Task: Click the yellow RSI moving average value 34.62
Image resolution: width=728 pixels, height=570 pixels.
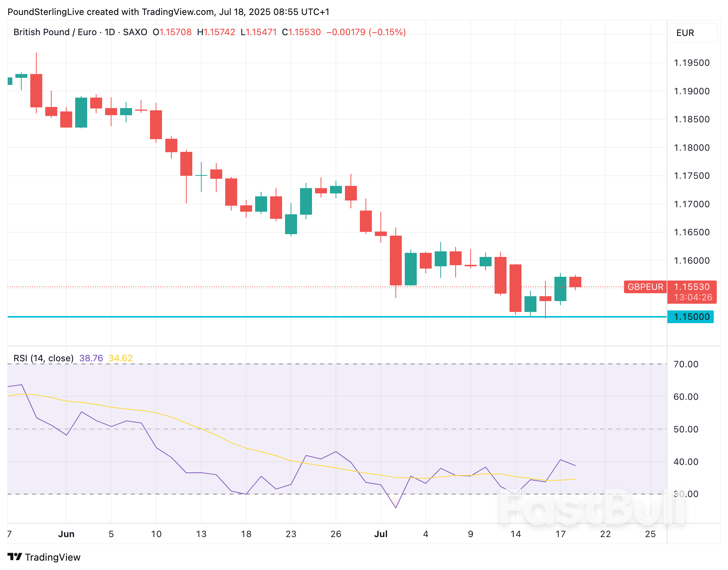Action: (x=120, y=358)
